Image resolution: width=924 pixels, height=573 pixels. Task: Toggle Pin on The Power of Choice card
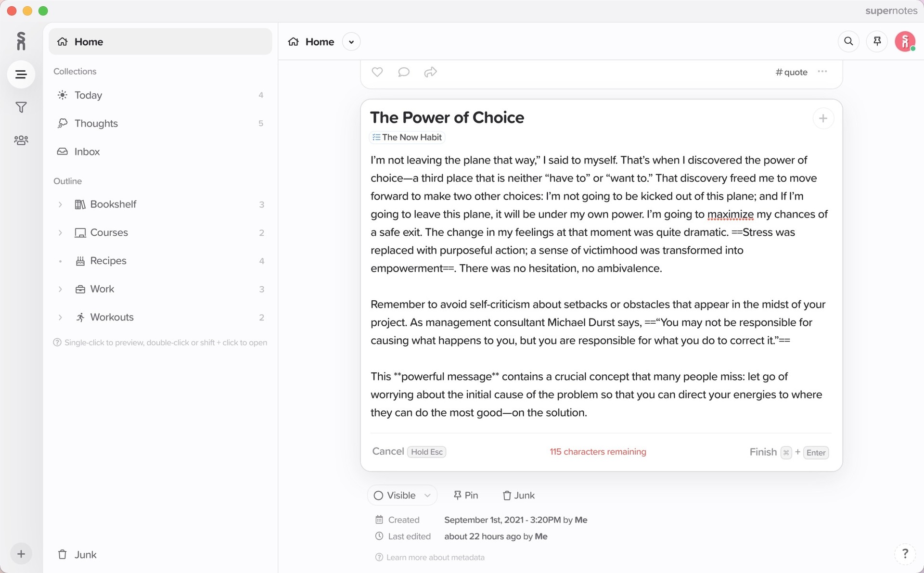pyautogui.click(x=465, y=495)
